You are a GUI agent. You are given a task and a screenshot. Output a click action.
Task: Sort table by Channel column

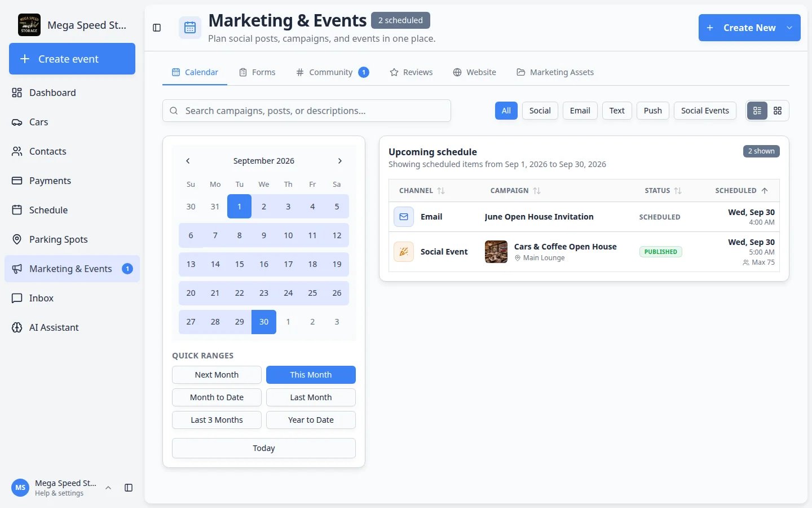point(422,191)
